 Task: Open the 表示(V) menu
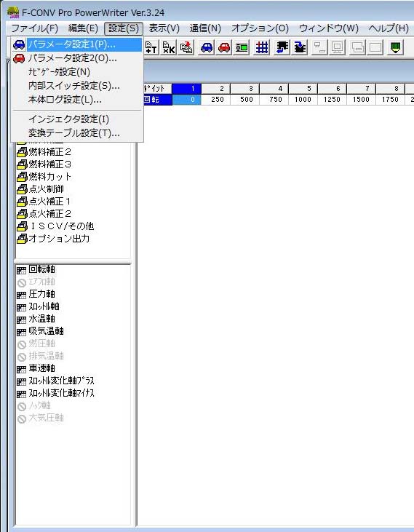click(164, 28)
